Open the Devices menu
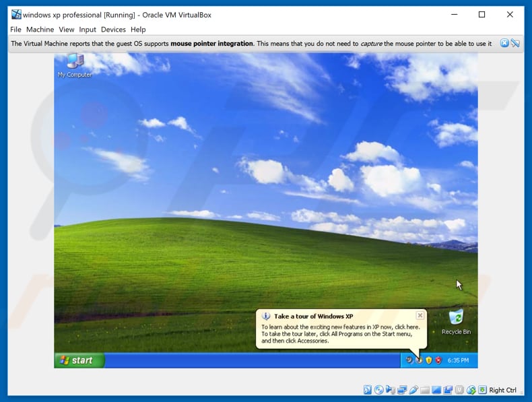The width and height of the screenshot is (532, 402). [113, 30]
